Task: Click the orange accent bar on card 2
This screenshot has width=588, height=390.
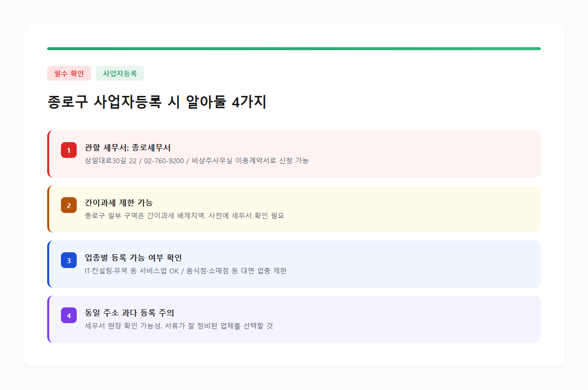Action: pyautogui.click(x=48, y=209)
